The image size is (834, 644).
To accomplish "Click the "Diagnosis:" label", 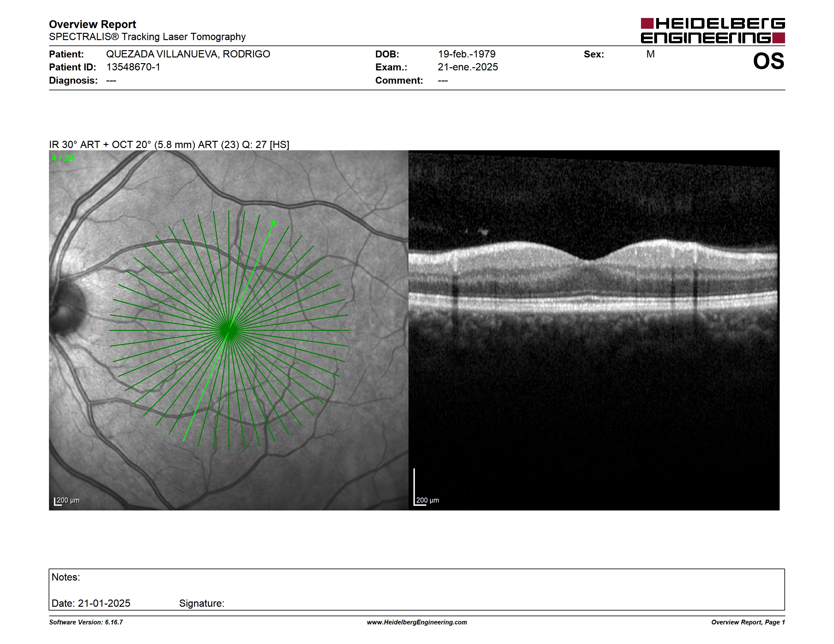I will pos(73,80).
